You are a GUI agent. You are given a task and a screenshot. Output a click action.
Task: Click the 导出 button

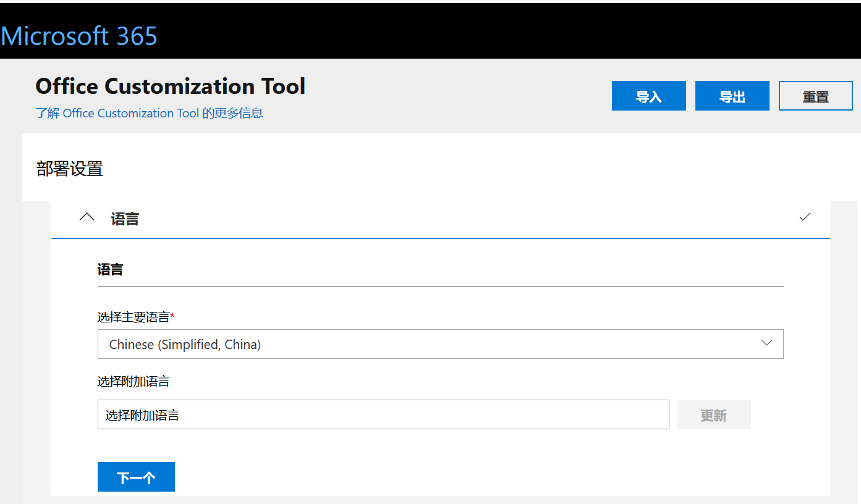point(732,96)
